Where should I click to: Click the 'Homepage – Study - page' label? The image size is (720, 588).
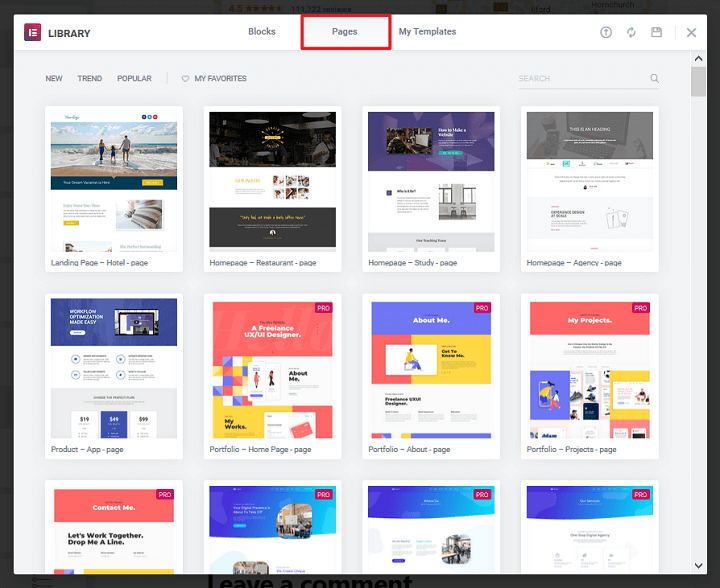coord(412,263)
